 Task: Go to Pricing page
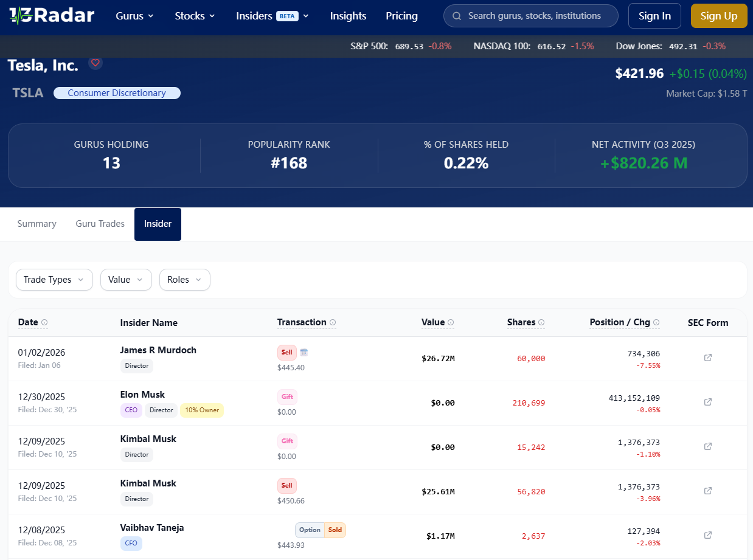tap(401, 16)
